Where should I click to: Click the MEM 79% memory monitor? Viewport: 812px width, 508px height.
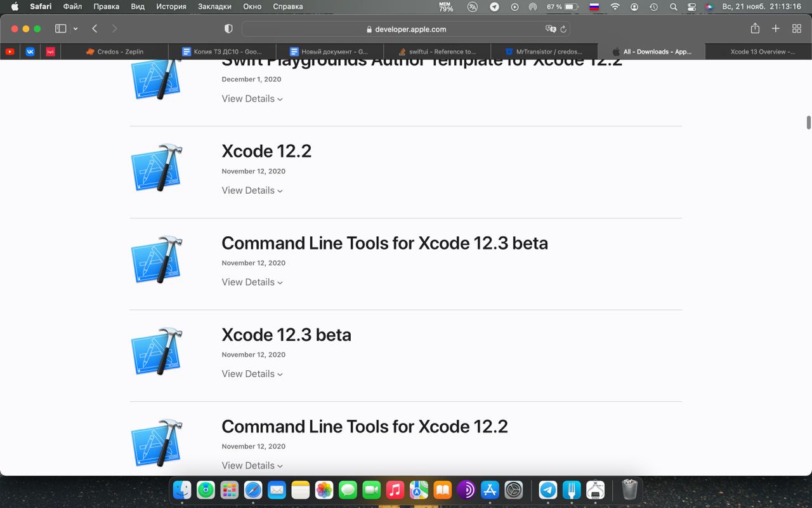pyautogui.click(x=446, y=7)
